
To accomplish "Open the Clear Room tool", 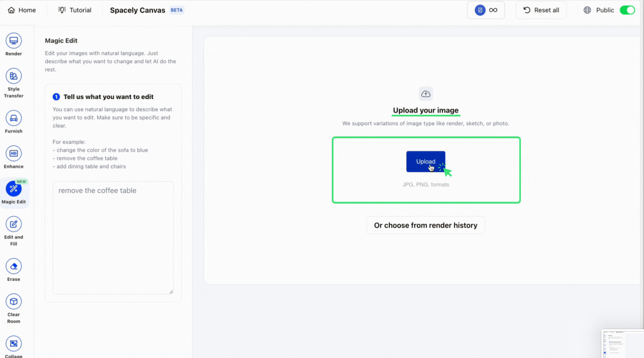I will click(14, 302).
